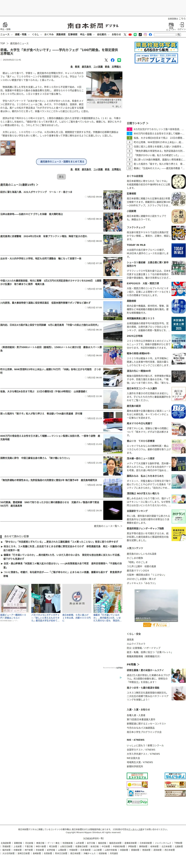
Task: Open エコフェスタ banner near footer
Action: pos(137,776)
